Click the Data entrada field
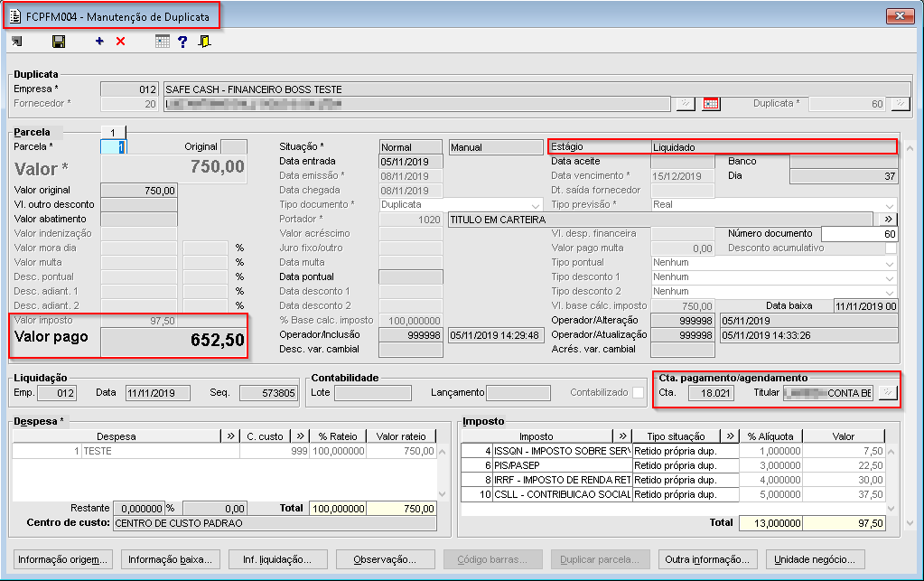 point(411,162)
